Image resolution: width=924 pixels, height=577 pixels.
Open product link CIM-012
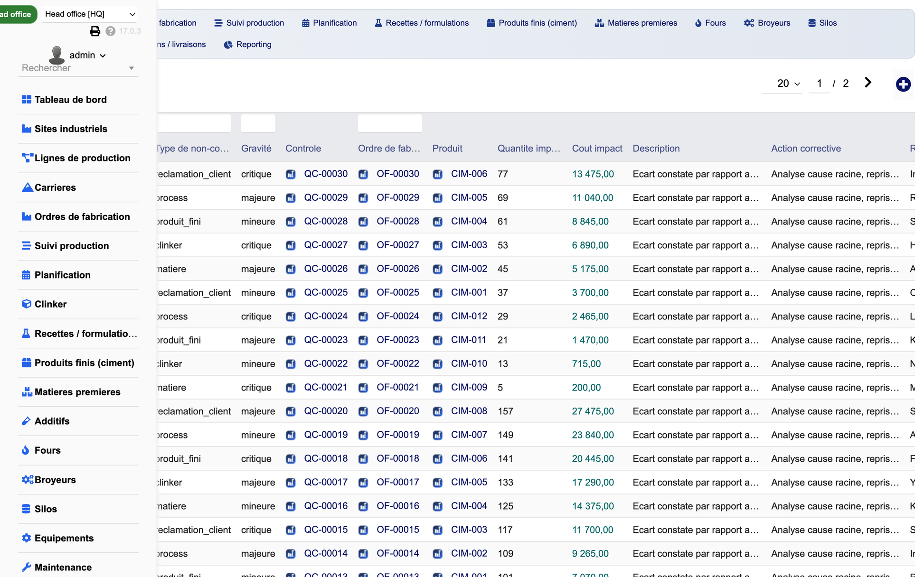click(x=469, y=316)
